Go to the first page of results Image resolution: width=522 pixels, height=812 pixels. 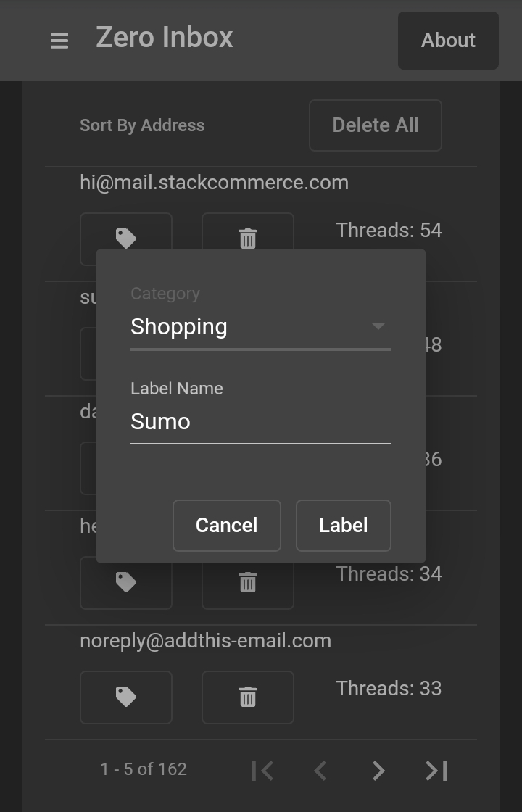click(x=262, y=770)
